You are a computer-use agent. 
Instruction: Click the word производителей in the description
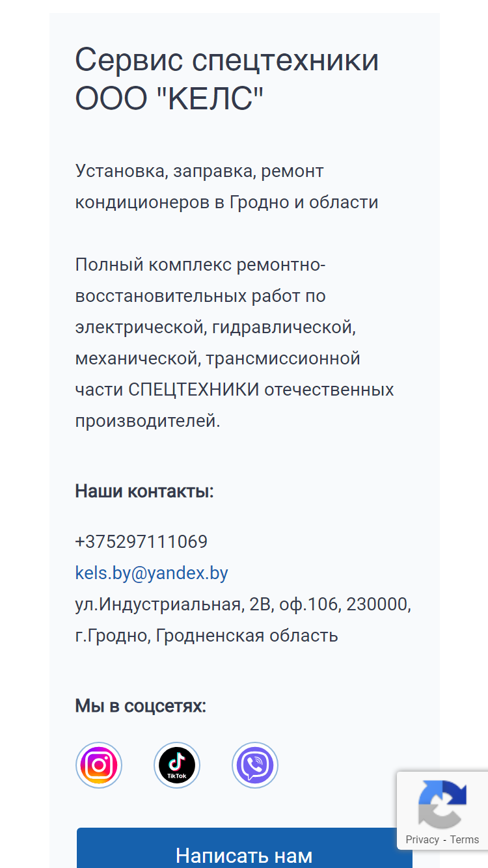tap(148, 421)
